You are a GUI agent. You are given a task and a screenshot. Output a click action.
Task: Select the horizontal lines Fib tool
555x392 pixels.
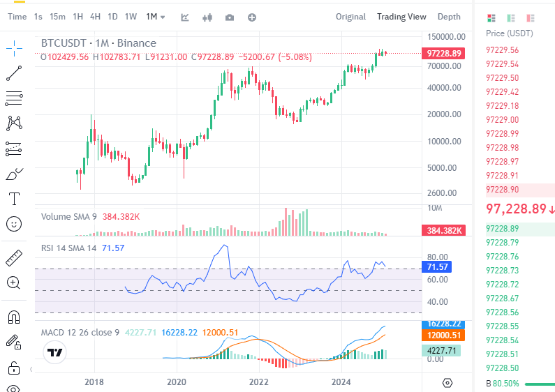click(14, 98)
